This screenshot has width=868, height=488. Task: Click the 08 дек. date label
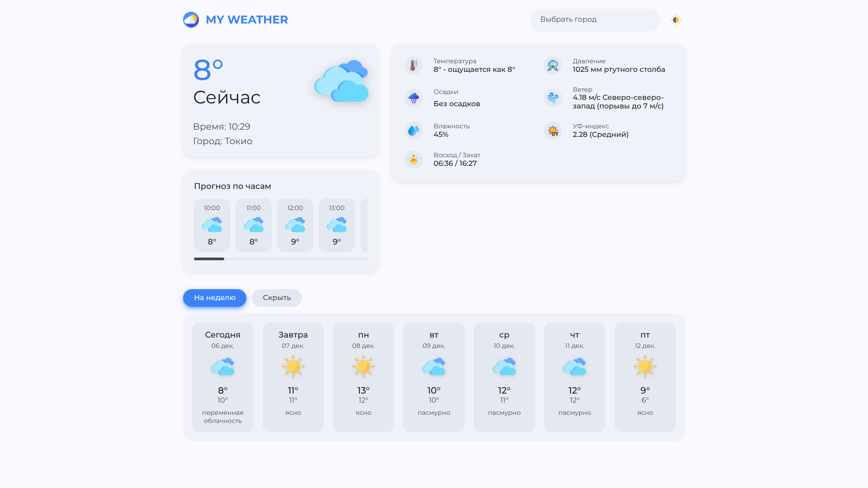click(363, 346)
